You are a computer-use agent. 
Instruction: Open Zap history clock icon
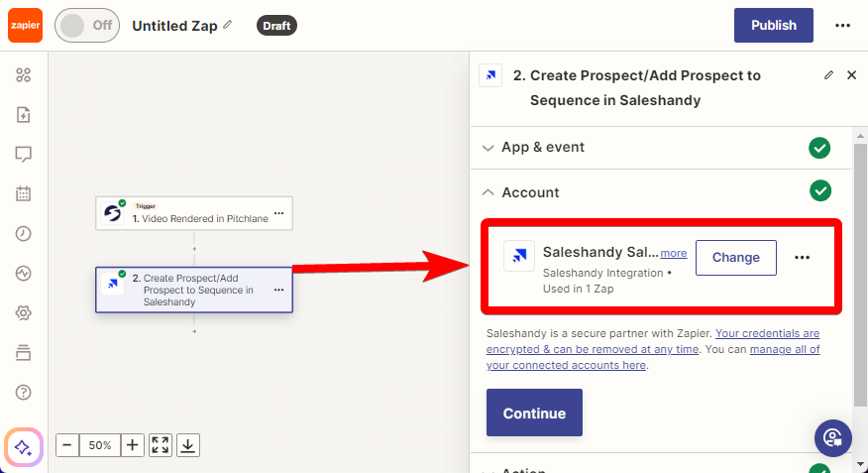pyautogui.click(x=23, y=233)
